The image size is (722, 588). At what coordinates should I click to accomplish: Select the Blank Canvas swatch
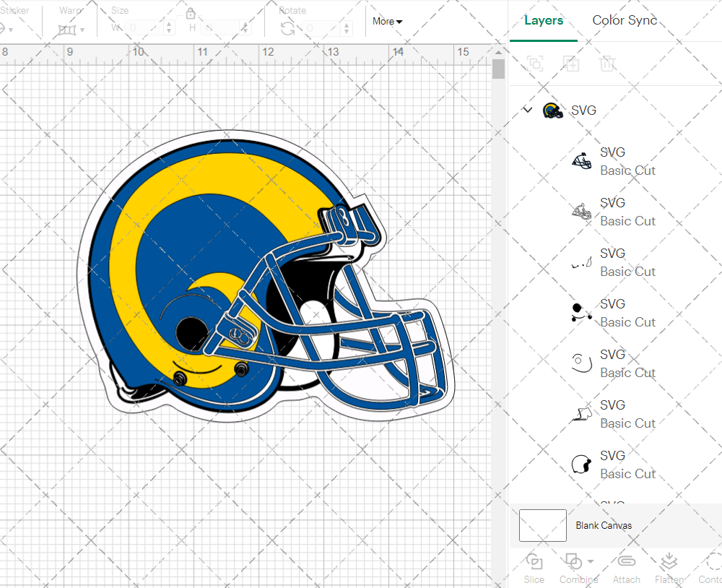click(x=542, y=525)
